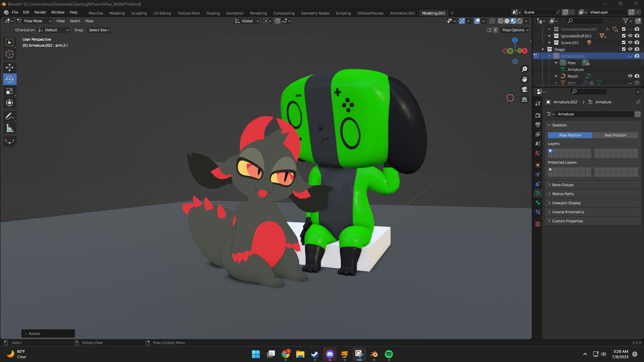Click new collection icon in outliner
Screen dimensions: 644x362
[x=638, y=21]
